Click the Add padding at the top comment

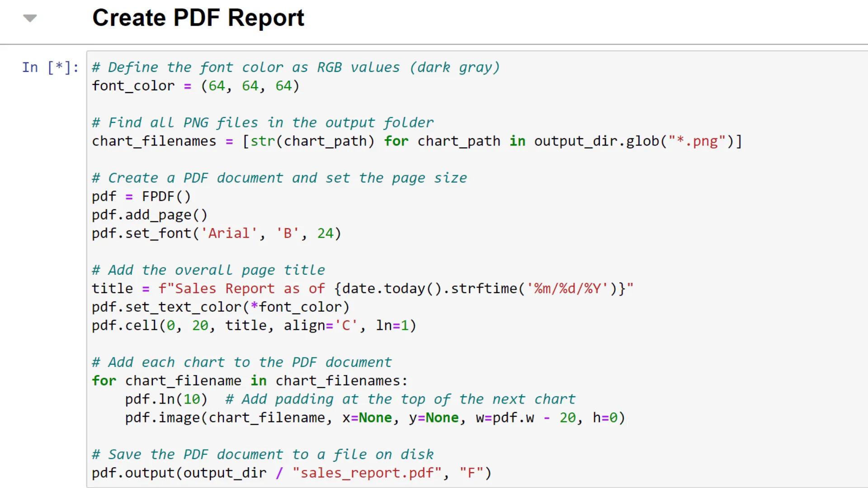[x=401, y=399]
